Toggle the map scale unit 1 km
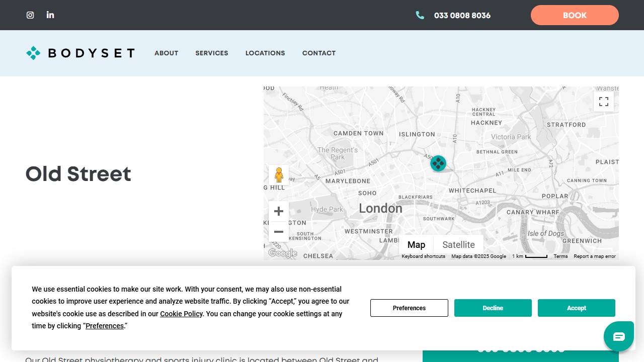 pyautogui.click(x=530, y=256)
